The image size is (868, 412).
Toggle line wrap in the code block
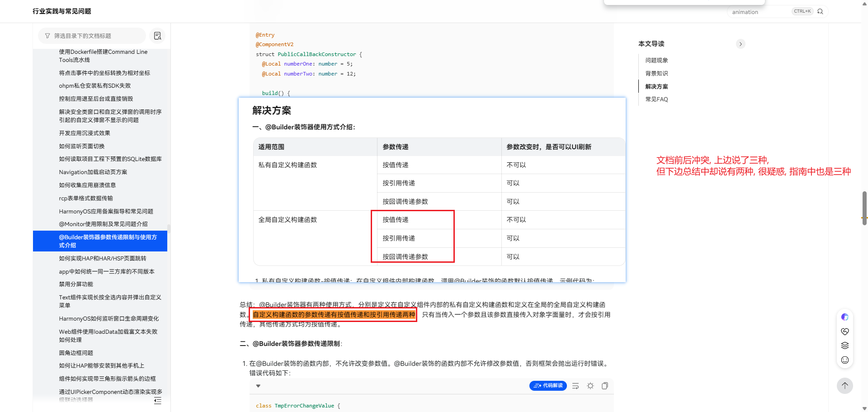(576, 386)
